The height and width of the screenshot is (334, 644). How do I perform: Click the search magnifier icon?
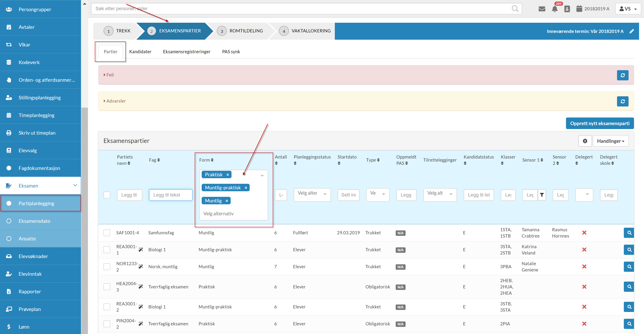tap(515, 8)
